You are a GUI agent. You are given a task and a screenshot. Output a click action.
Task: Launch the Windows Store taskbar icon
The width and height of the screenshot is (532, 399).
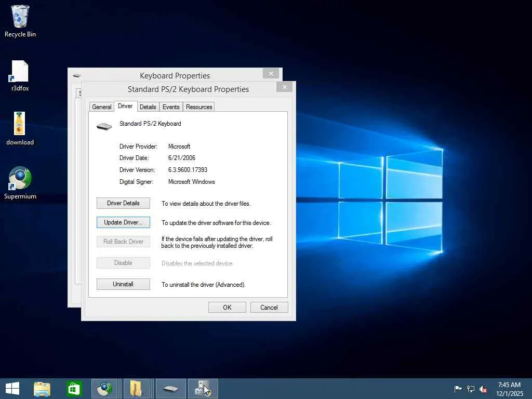[74, 389]
